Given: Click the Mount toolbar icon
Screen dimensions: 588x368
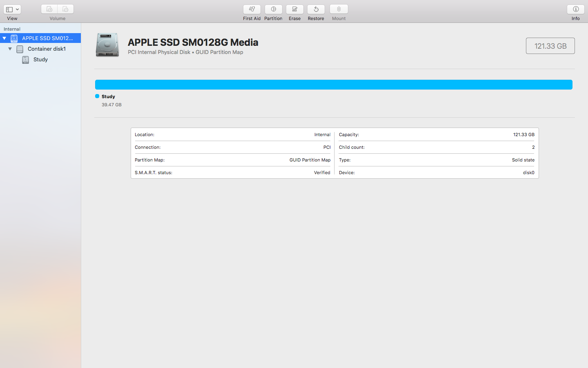Looking at the screenshot, I should 339,9.
